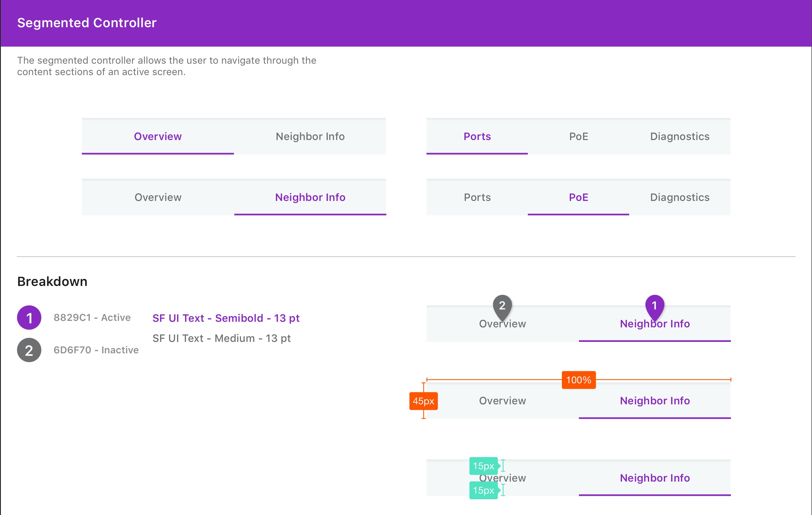
Task: Click the orange 100% width label
Action: pyautogui.click(x=579, y=380)
